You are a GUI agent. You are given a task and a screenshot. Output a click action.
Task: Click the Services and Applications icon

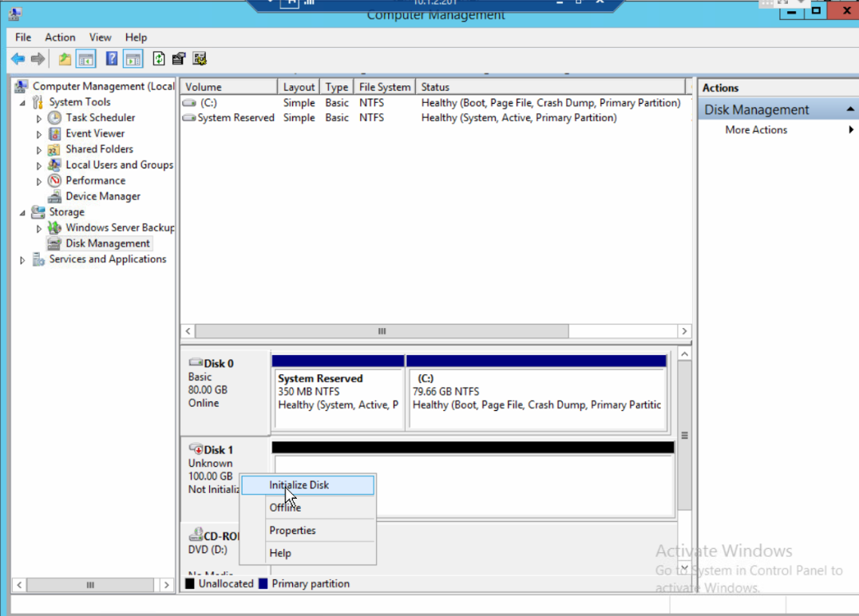click(x=38, y=259)
